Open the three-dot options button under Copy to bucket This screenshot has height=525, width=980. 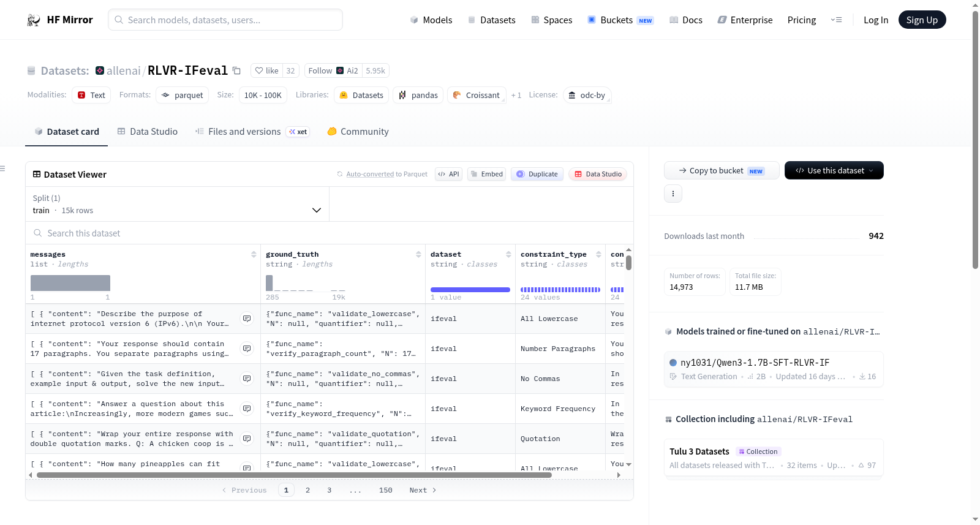673,194
